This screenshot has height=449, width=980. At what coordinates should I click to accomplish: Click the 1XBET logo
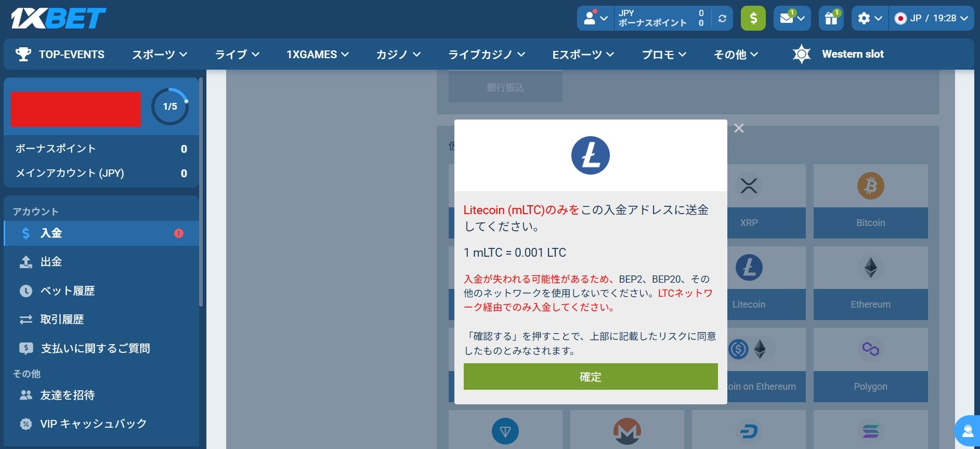pyautogui.click(x=58, y=19)
